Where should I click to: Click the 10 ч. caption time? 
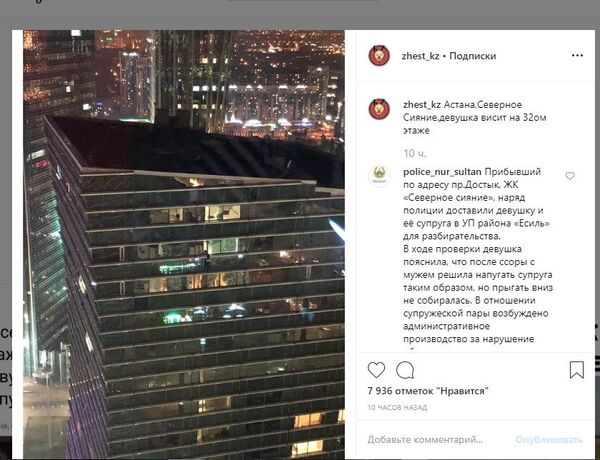pos(414,153)
